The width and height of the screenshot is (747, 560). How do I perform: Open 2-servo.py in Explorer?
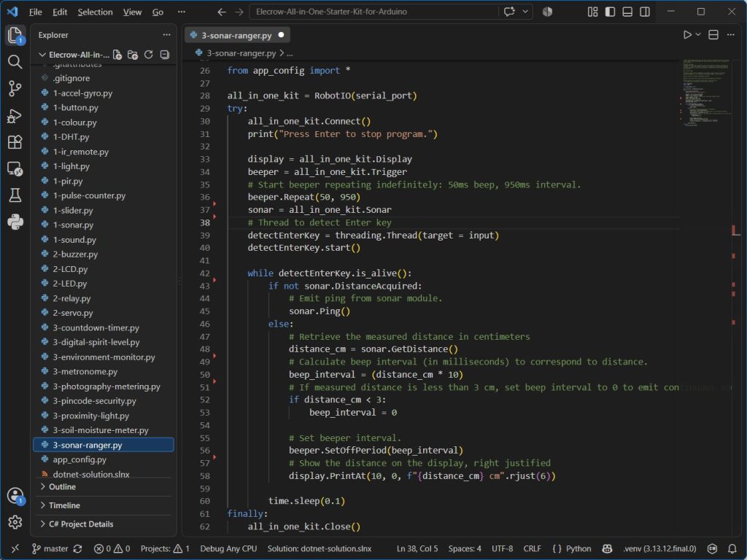[x=104, y=313]
